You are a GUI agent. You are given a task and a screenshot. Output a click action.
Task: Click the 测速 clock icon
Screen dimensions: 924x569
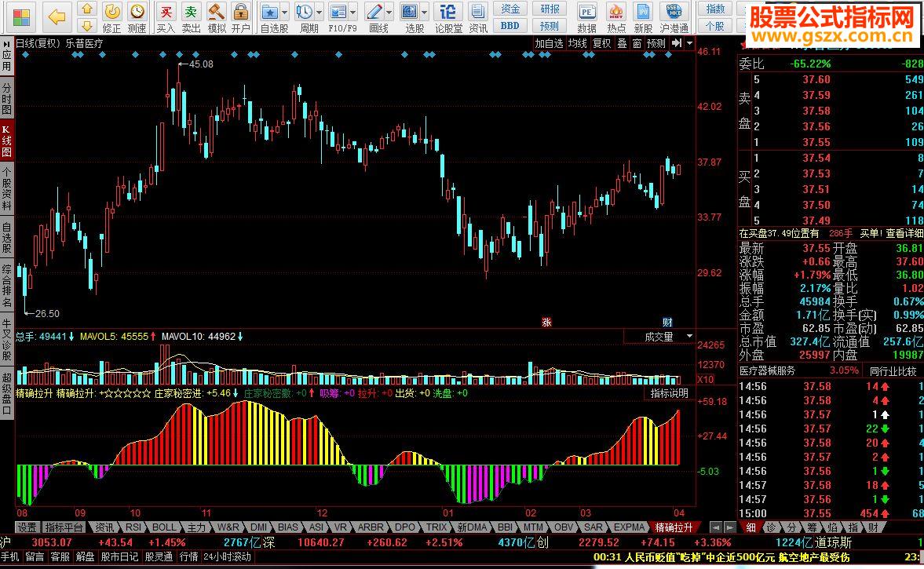coord(137,17)
